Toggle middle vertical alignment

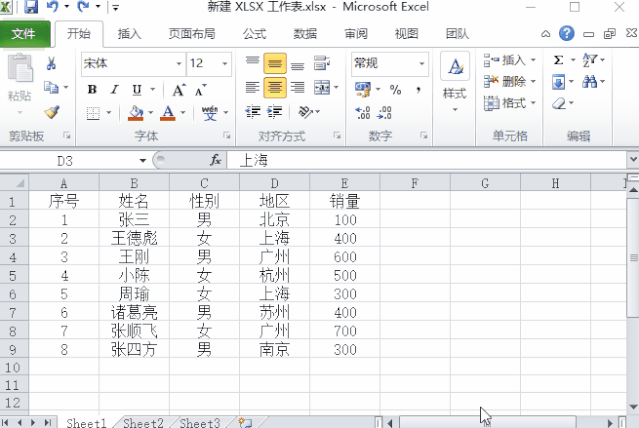(275, 63)
